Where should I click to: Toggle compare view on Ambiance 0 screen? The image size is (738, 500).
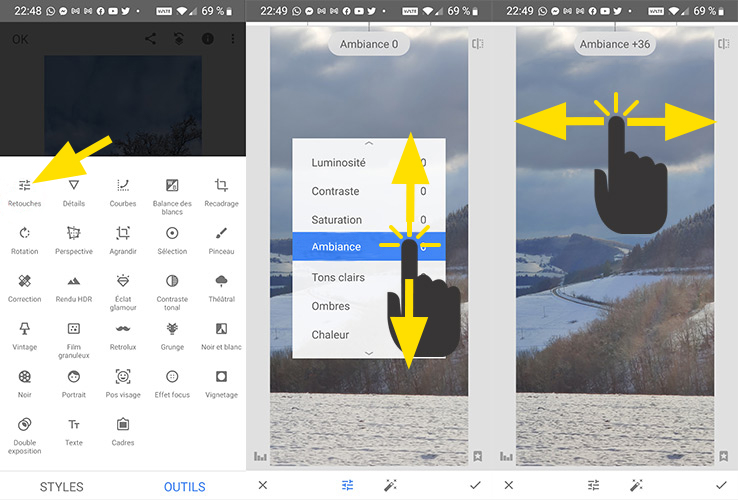[x=478, y=44]
